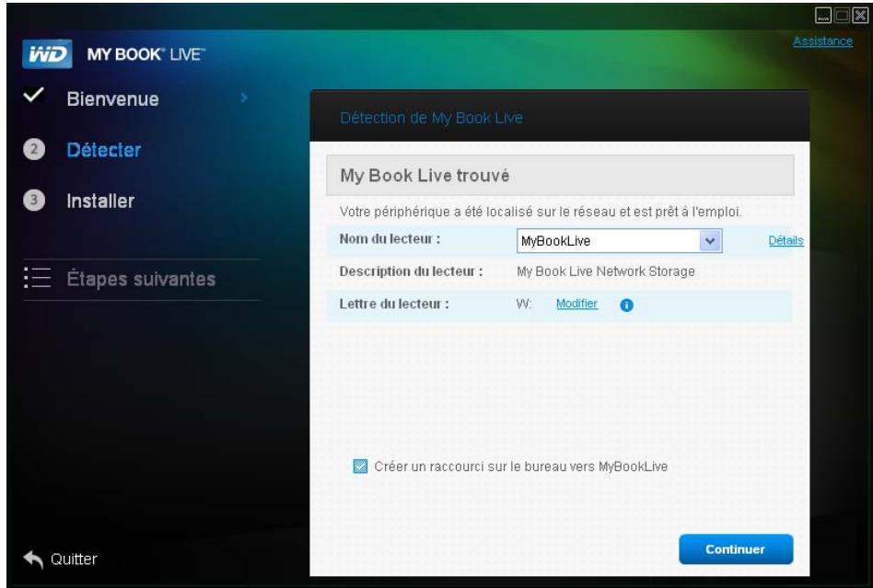Screen dimensions: 873x588
Task: Click the Bienvenue checkmark icon
Action: (x=33, y=95)
